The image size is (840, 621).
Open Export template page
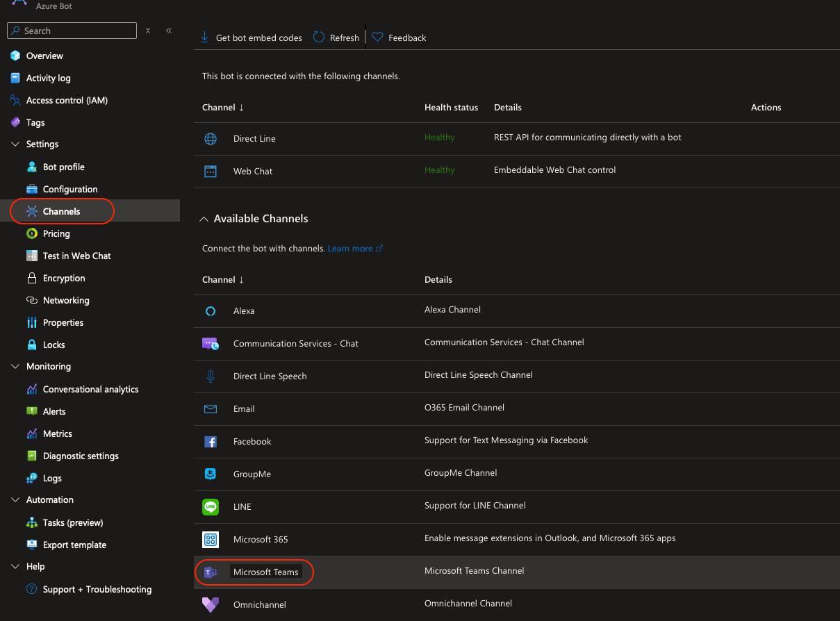[74, 545]
